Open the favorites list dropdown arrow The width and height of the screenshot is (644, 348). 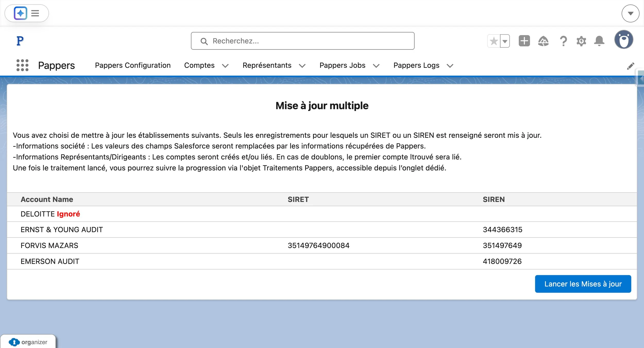point(505,41)
